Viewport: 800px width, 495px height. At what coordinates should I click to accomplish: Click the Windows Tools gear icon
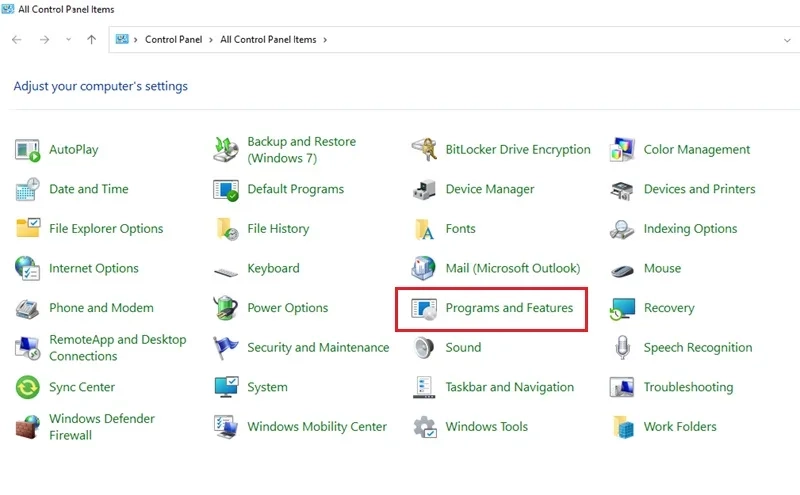click(424, 427)
